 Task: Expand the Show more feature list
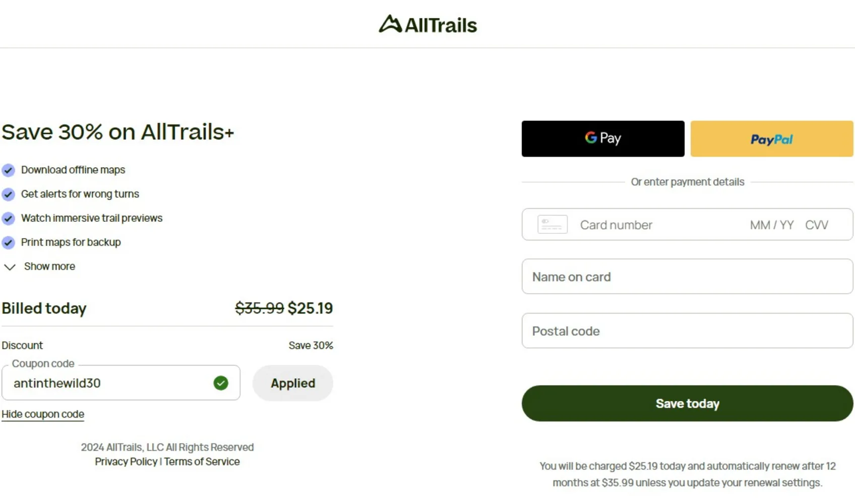tap(49, 267)
